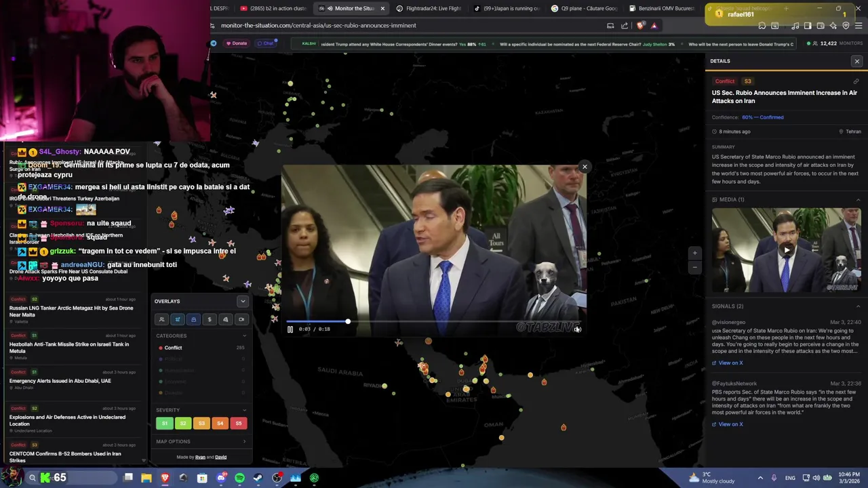Screen dimensions: 868x488
Task: Open CENTCOM Confirms B-52 Bombers event
Action: tap(73, 453)
